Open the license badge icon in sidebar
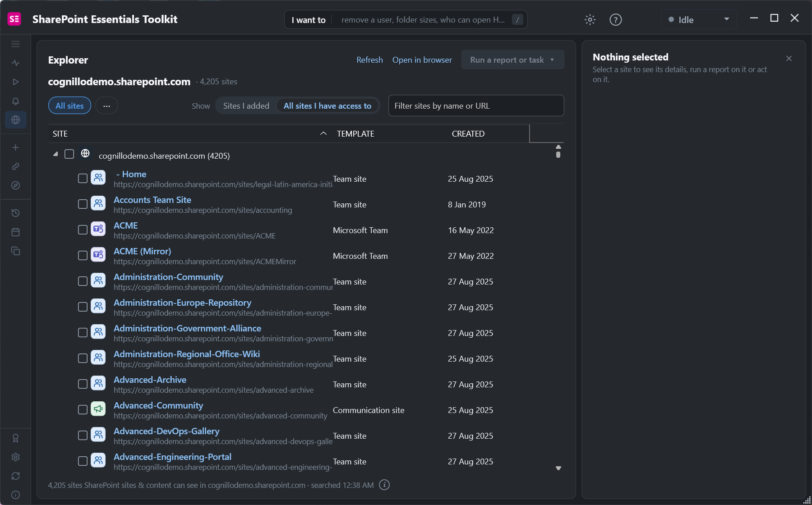The image size is (812, 505). tap(16, 438)
